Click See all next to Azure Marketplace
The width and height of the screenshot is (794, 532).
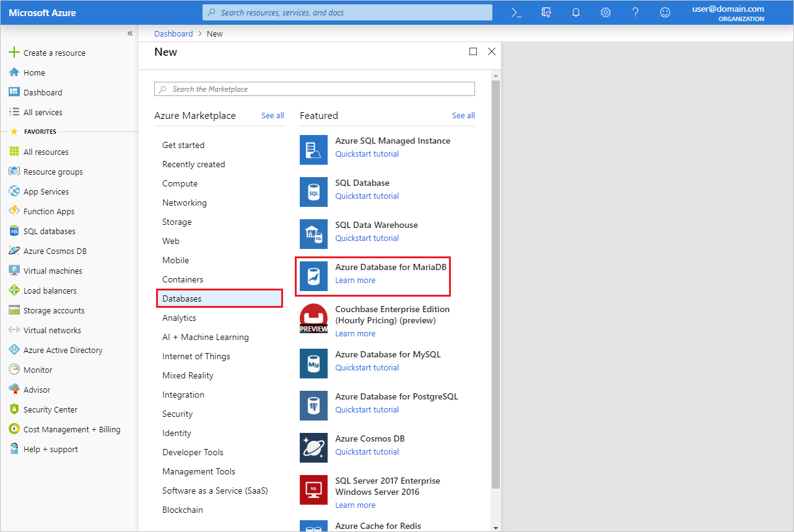[273, 115]
